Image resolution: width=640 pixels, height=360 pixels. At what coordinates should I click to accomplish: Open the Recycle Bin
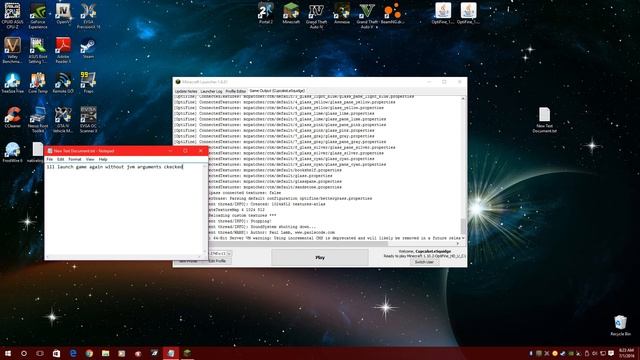pyautogui.click(x=620, y=325)
